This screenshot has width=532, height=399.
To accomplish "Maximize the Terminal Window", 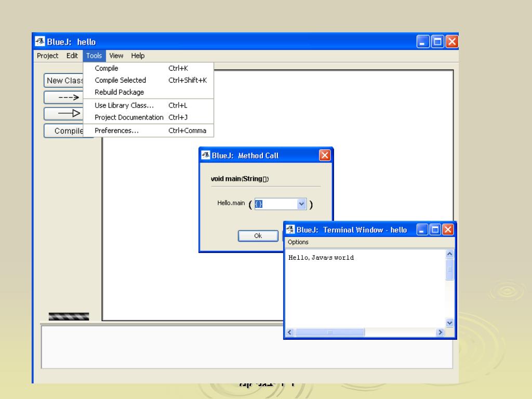I will click(x=435, y=230).
